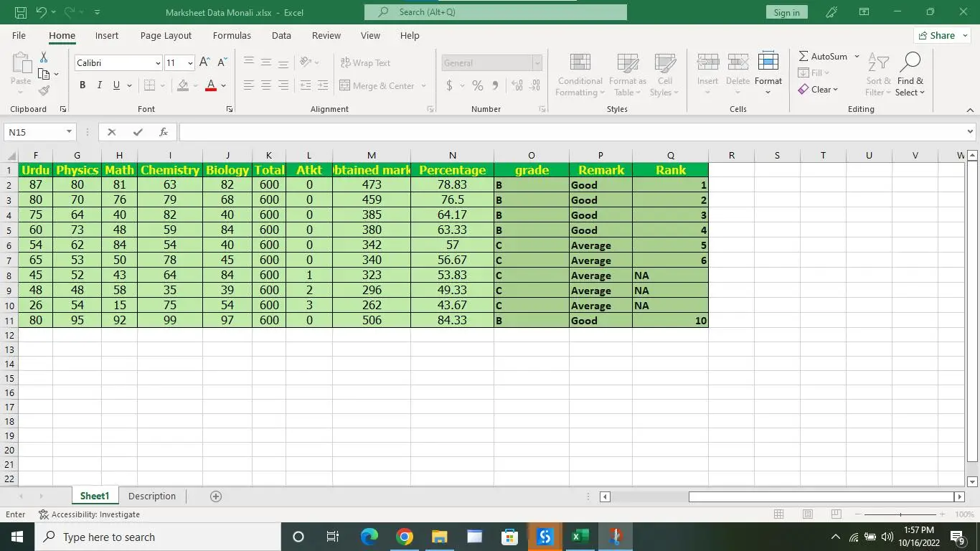Screen dimensions: 980x551
Task: Click the Decrease Decimal icon
Action: point(534,85)
